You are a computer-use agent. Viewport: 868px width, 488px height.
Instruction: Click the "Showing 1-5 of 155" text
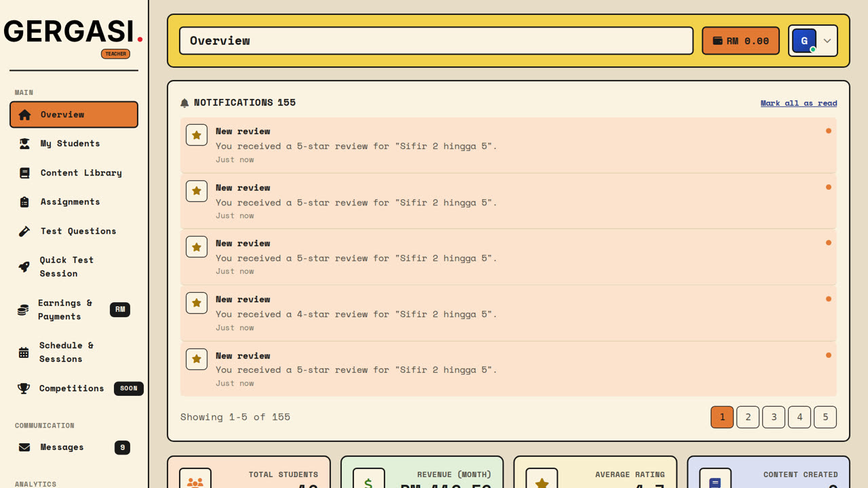coord(235,417)
